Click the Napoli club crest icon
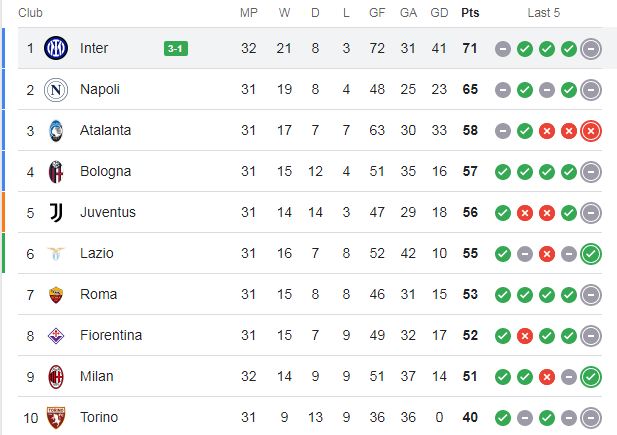The width and height of the screenshot is (617, 435). point(56,89)
